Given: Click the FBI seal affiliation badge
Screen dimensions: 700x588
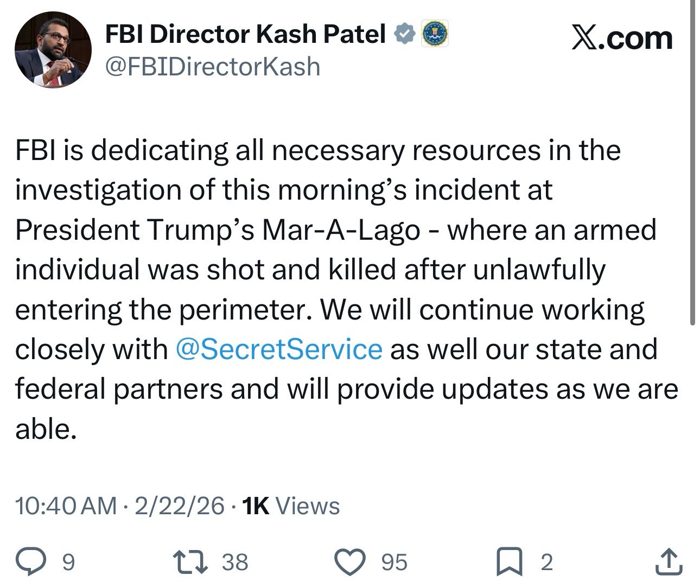Looking at the screenshot, I should [x=435, y=34].
